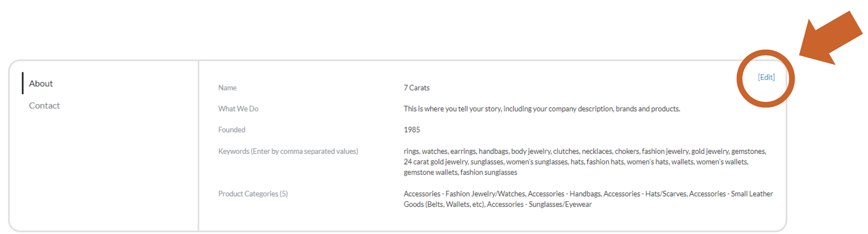868x234 pixels.
Task: Click the Accessories - Handbags category text
Action: pos(564,194)
